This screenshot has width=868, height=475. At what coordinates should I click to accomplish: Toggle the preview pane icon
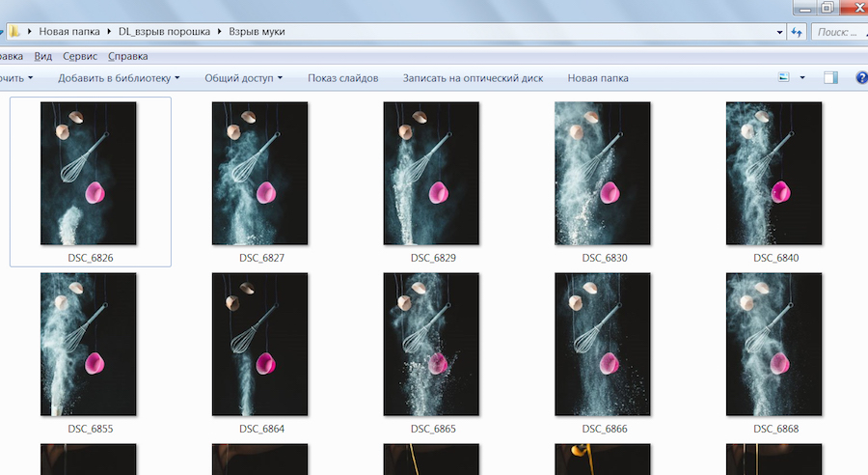pos(830,77)
